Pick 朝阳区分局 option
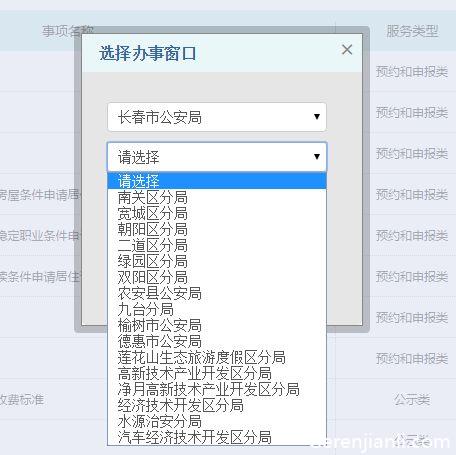This screenshot has height=455, width=456. (217, 229)
